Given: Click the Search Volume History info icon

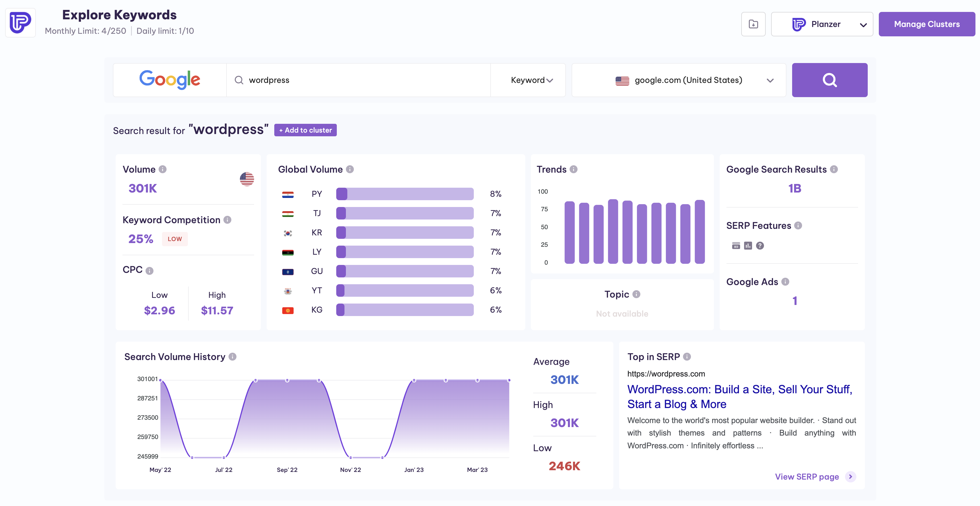Looking at the screenshot, I should (x=232, y=357).
